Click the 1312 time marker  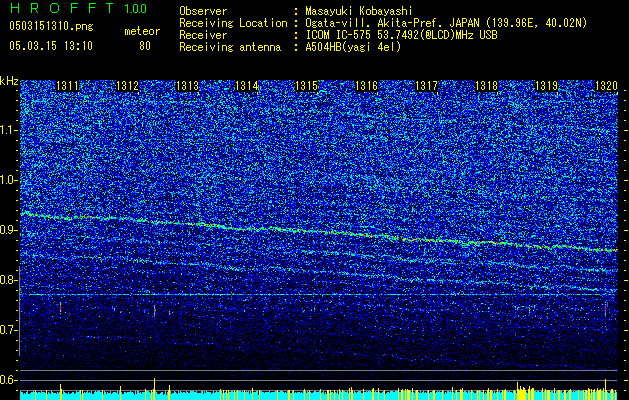coord(127,86)
